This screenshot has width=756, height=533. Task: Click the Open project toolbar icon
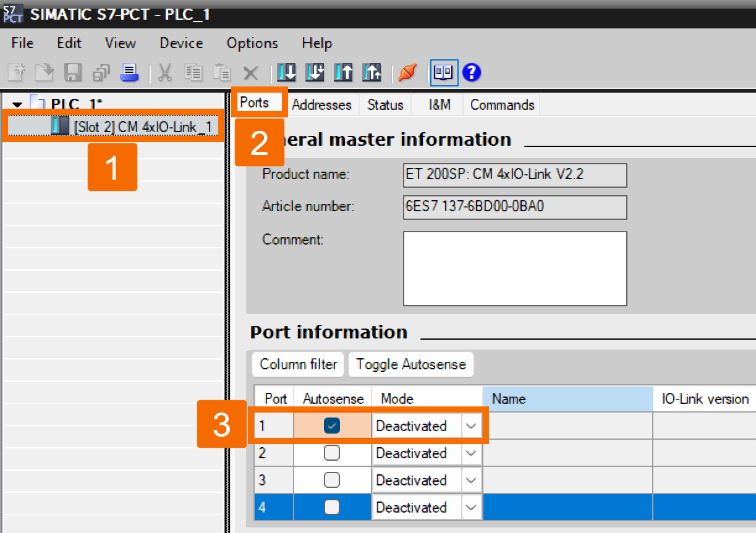pyautogui.click(x=45, y=73)
